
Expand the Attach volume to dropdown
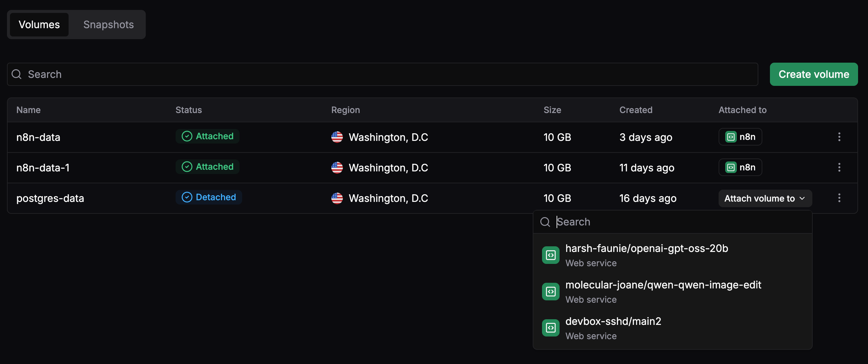[765, 199]
